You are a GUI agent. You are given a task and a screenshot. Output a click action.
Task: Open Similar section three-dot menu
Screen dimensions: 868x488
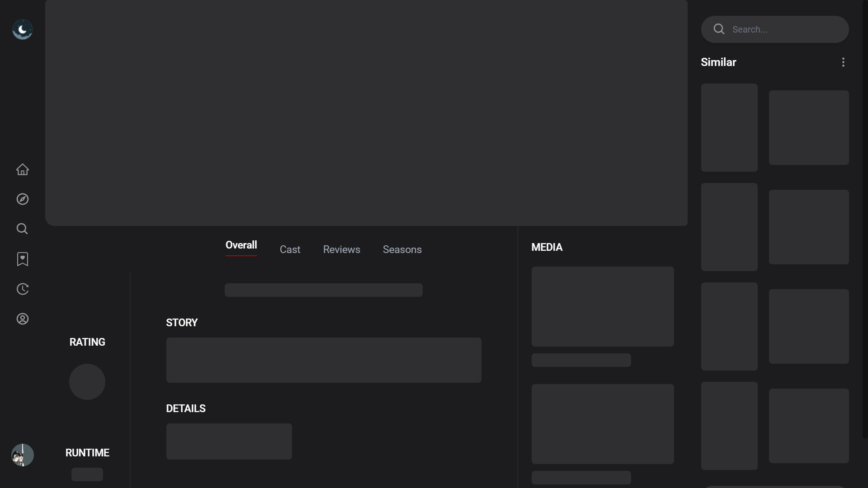843,62
